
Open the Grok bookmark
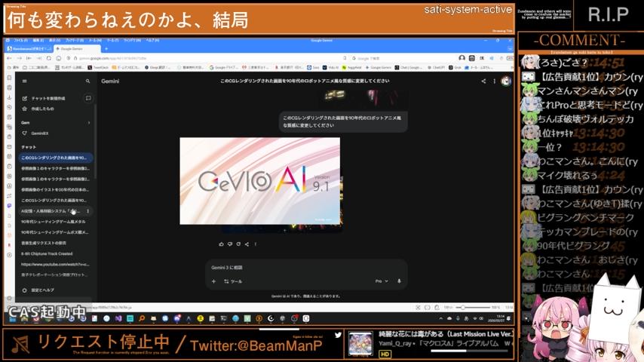click(x=454, y=67)
